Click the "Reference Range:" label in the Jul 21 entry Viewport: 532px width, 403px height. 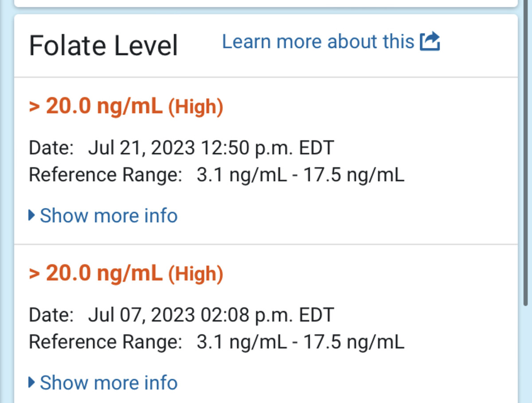(x=106, y=175)
